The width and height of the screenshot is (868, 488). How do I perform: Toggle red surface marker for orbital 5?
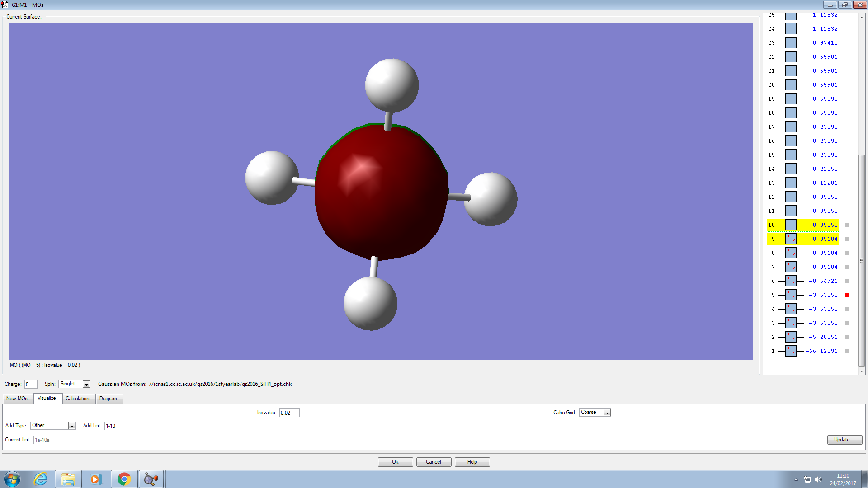[x=847, y=295]
